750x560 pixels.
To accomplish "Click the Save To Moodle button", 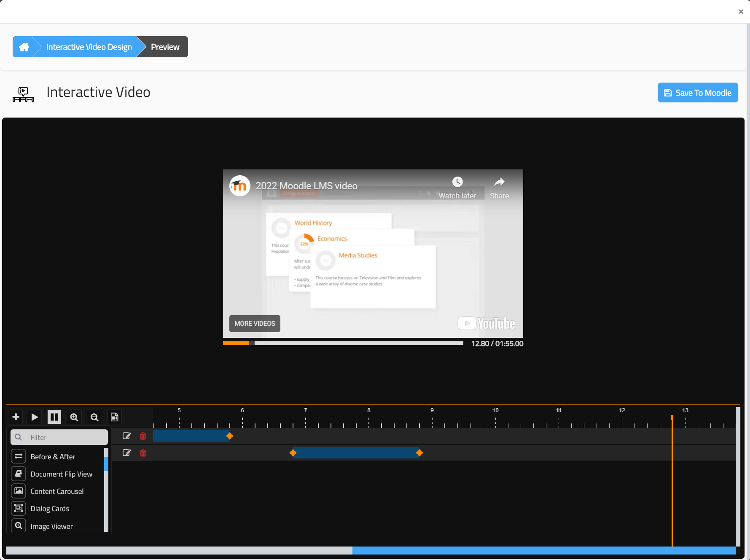I will [x=697, y=92].
